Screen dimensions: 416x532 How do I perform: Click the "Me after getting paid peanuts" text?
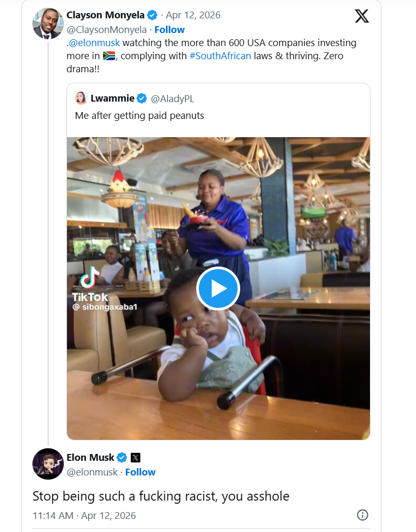pos(139,116)
